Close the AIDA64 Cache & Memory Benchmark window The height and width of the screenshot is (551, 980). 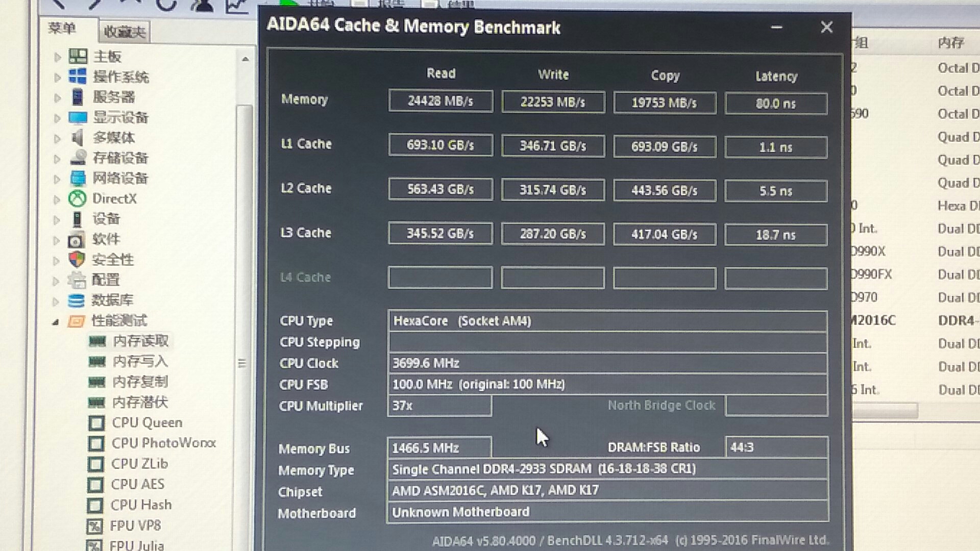coord(826,27)
